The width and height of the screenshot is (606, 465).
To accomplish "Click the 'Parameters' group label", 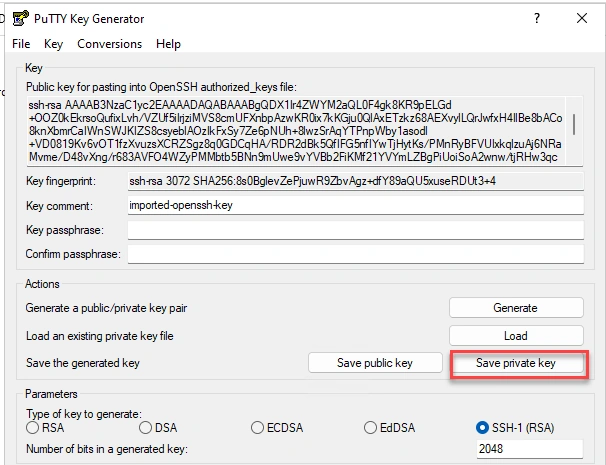I will click(x=51, y=394).
